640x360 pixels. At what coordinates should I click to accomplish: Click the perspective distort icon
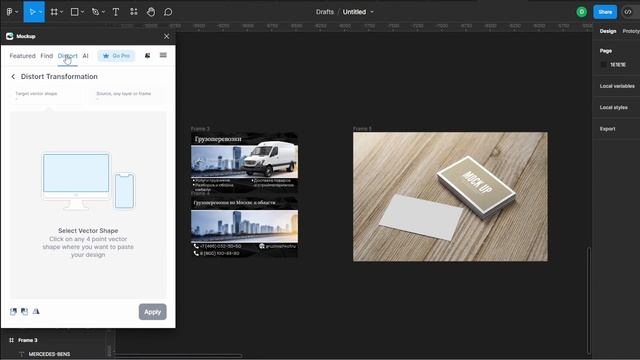click(36, 311)
